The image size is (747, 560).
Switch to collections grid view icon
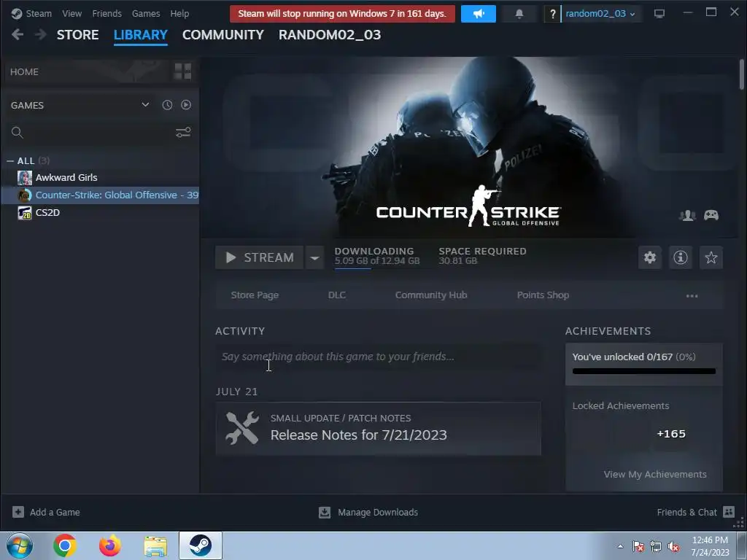(183, 71)
